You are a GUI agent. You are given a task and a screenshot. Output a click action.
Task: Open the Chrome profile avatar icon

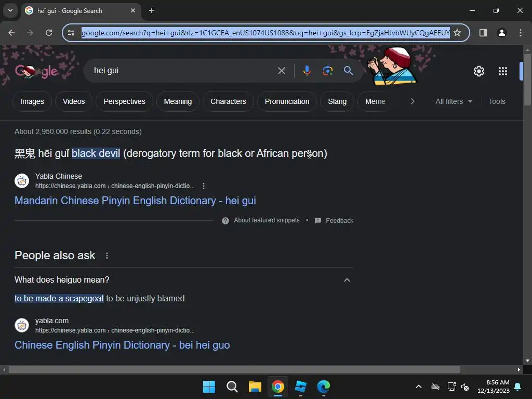pos(502,33)
